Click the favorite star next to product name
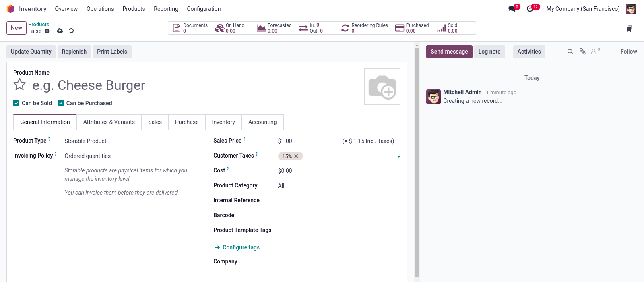Screen dimensions: 644x282 point(19,85)
